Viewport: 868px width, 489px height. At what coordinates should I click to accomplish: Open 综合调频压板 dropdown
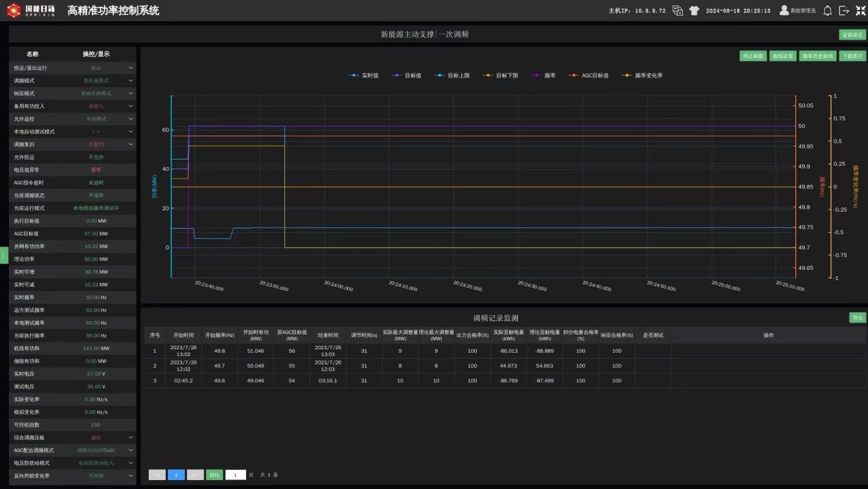click(130, 438)
